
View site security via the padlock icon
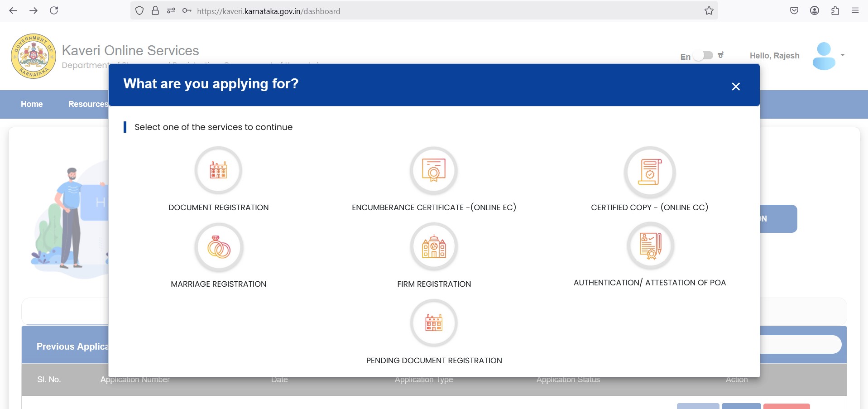click(x=155, y=11)
